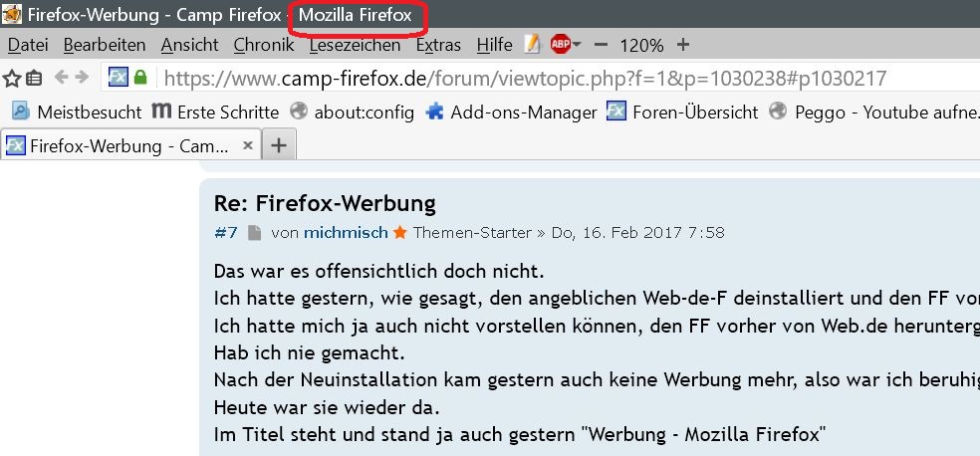
Task: Go back with the left arrow
Action: (x=62, y=77)
